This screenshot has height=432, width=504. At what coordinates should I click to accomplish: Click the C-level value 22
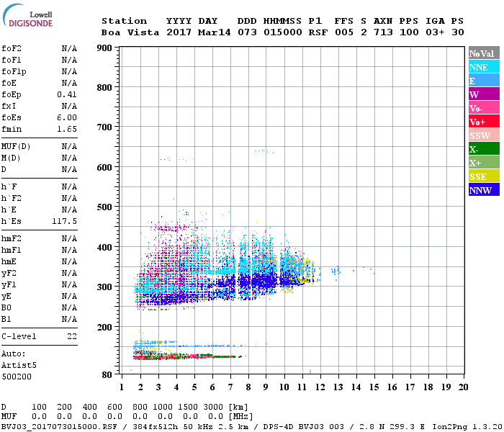click(72, 336)
